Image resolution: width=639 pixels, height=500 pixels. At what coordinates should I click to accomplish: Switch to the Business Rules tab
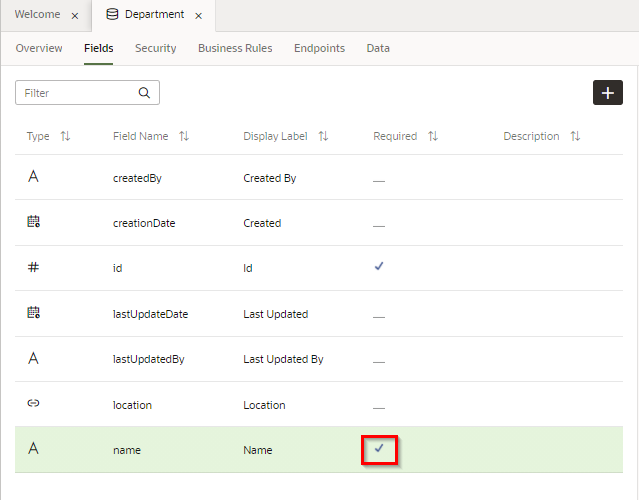click(x=235, y=48)
